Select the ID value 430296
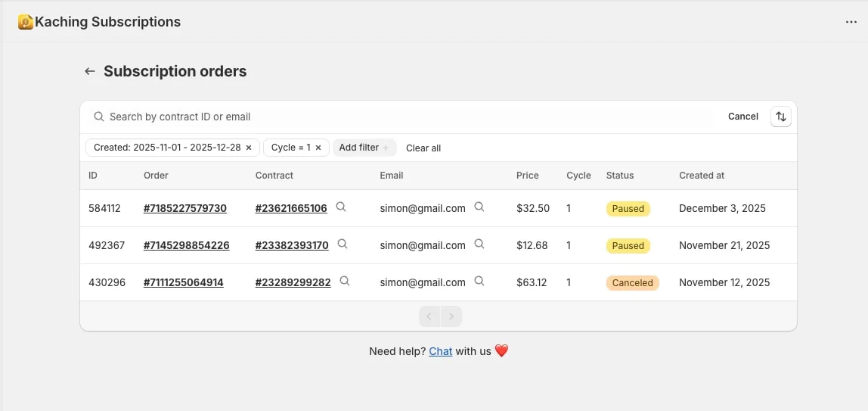 click(x=107, y=282)
